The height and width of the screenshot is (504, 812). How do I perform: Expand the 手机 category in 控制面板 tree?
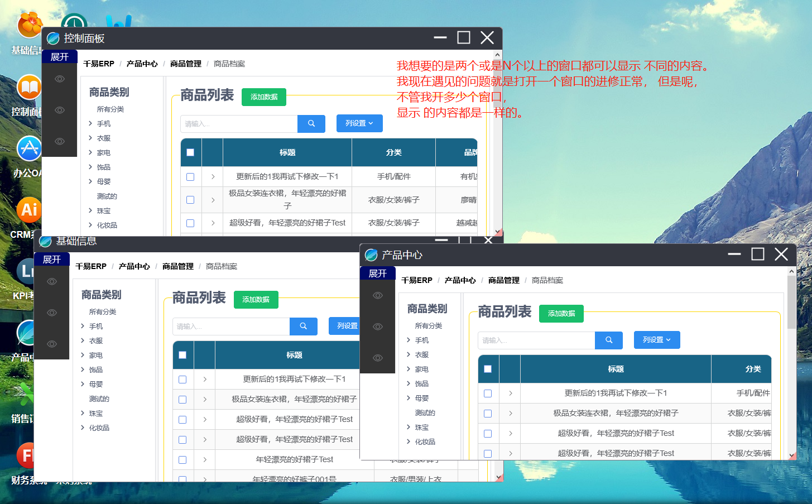tap(90, 123)
